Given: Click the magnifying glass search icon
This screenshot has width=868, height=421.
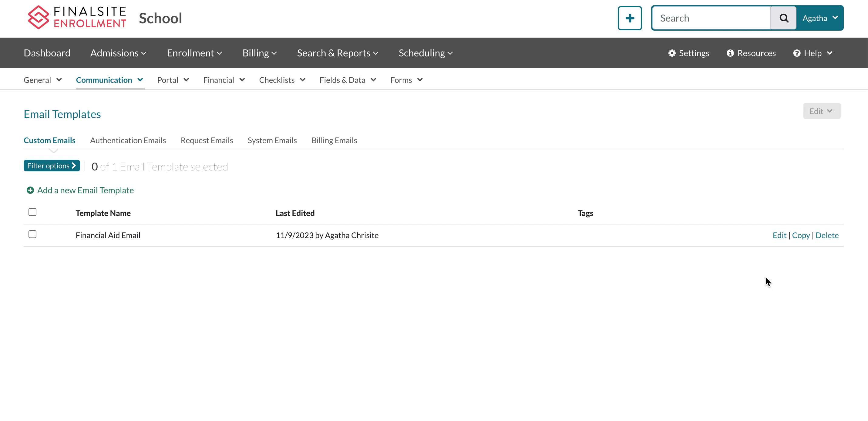Looking at the screenshot, I should pos(784,18).
